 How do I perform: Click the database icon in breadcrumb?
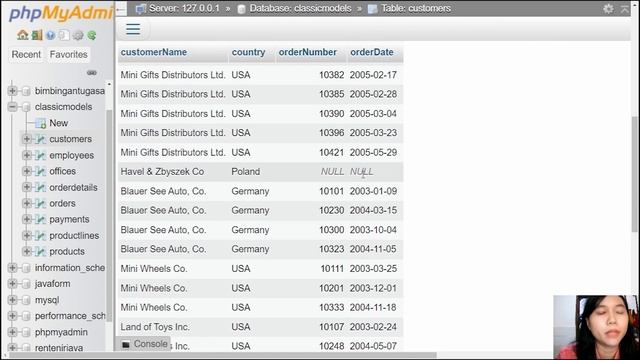(x=242, y=9)
